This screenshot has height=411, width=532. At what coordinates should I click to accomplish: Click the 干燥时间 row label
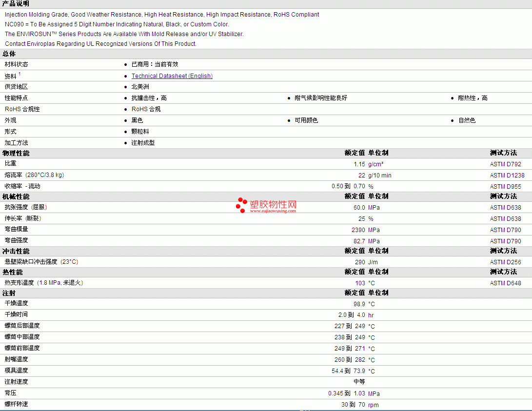(x=16, y=314)
